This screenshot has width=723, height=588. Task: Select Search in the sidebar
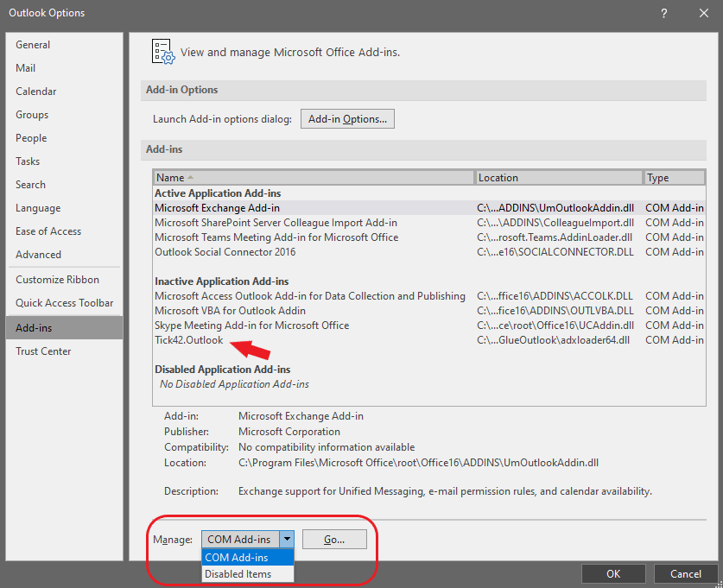click(65, 185)
